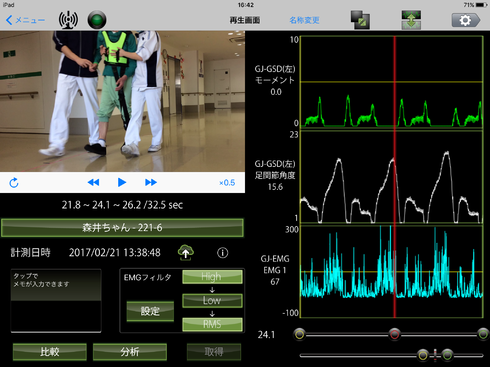
Task: Go back via メニュー button
Action: coord(25,20)
